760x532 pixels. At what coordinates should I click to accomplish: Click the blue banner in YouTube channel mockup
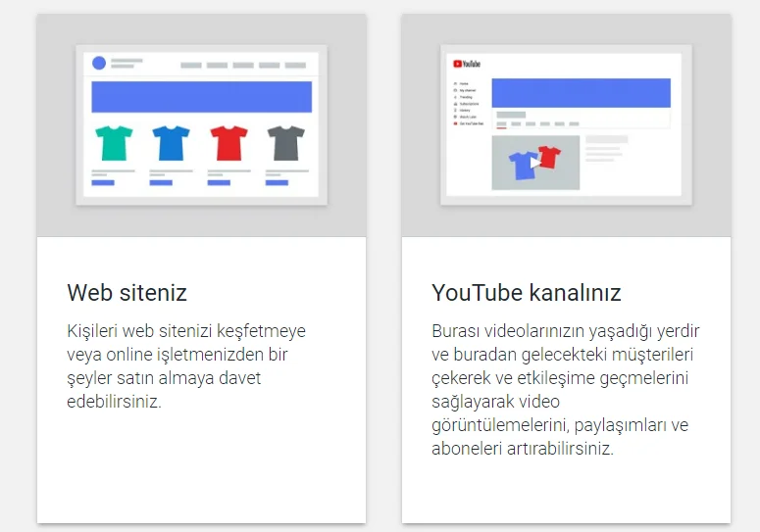[581, 93]
